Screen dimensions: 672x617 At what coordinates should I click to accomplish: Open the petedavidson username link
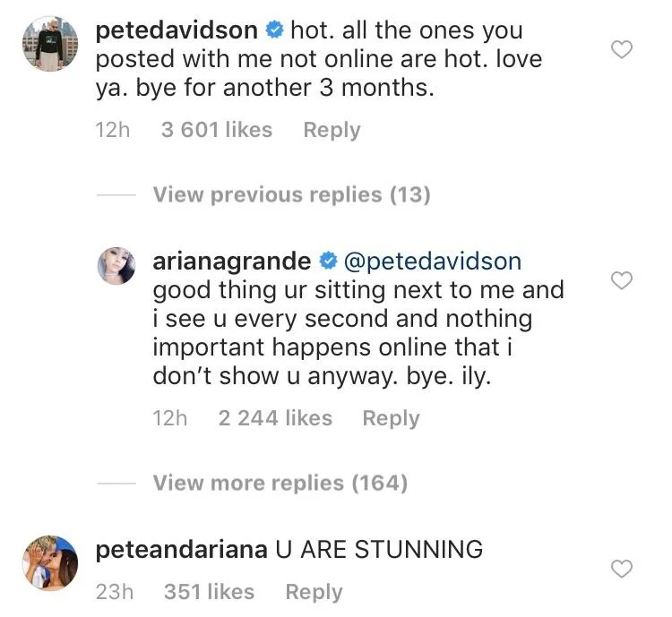[176, 30]
